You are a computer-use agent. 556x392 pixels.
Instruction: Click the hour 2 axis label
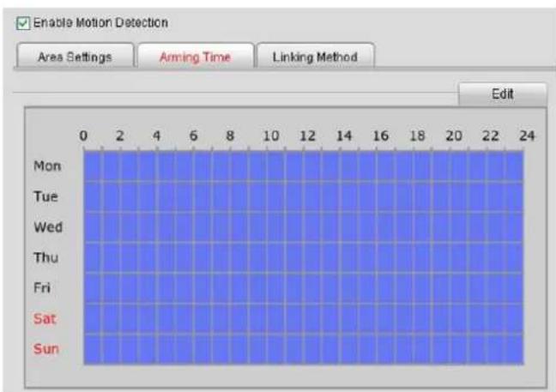coord(120,136)
